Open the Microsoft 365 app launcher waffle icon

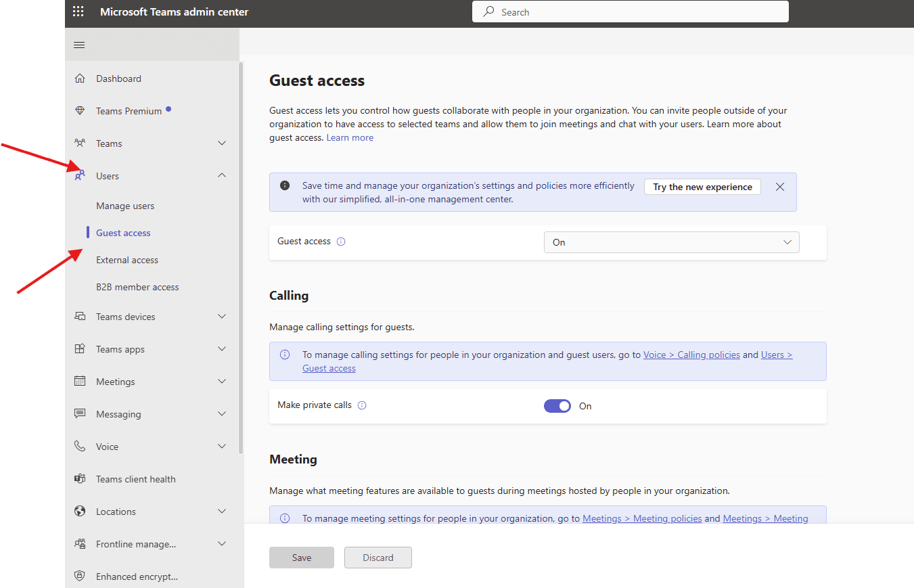78,11
